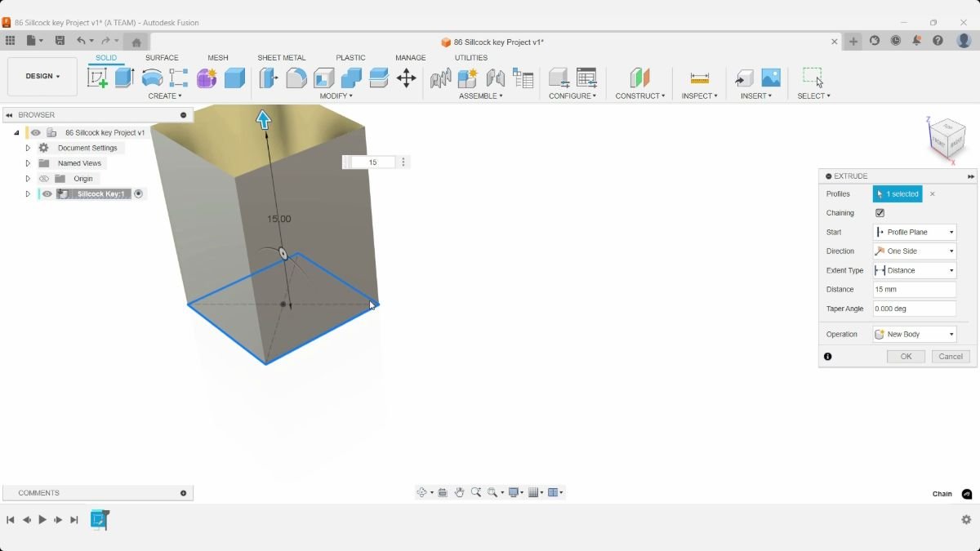Open the Data Panel grid icon

(10, 41)
